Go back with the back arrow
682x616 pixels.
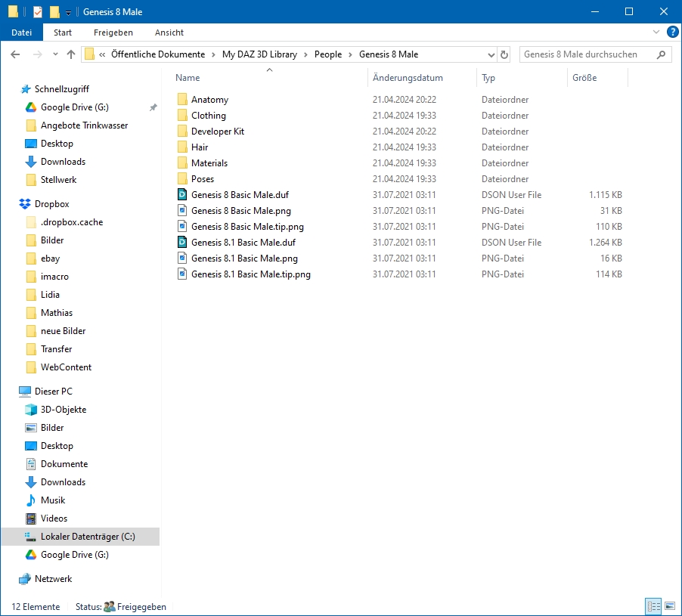point(15,54)
